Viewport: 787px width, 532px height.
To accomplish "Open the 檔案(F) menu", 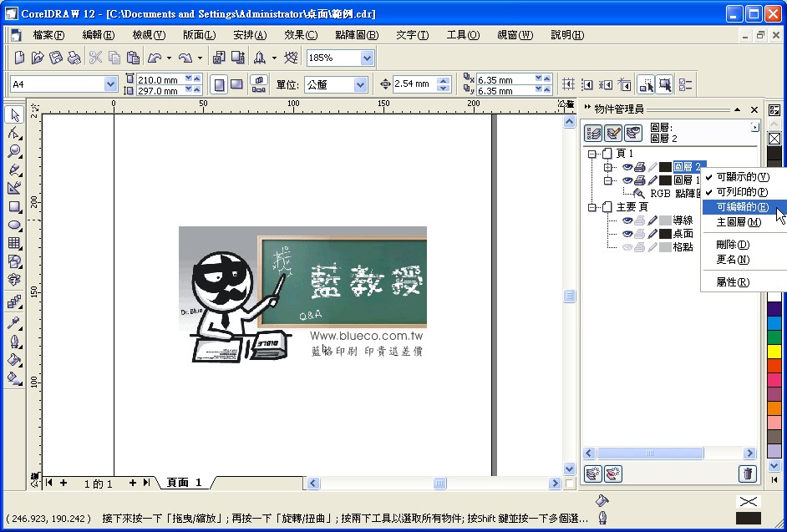I will point(48,35).
